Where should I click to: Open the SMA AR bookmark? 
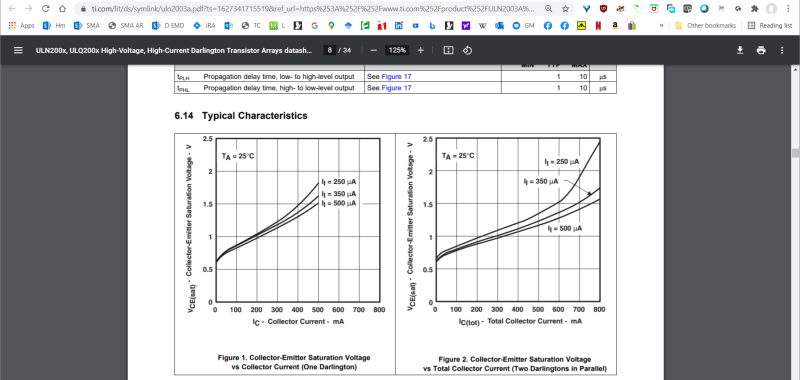coord(126,26)
